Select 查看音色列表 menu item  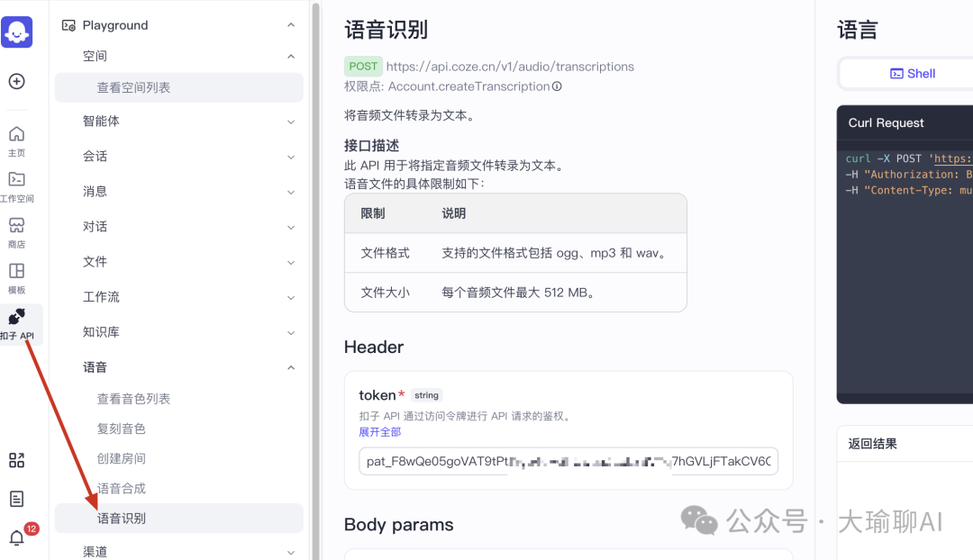pos(133,399)
